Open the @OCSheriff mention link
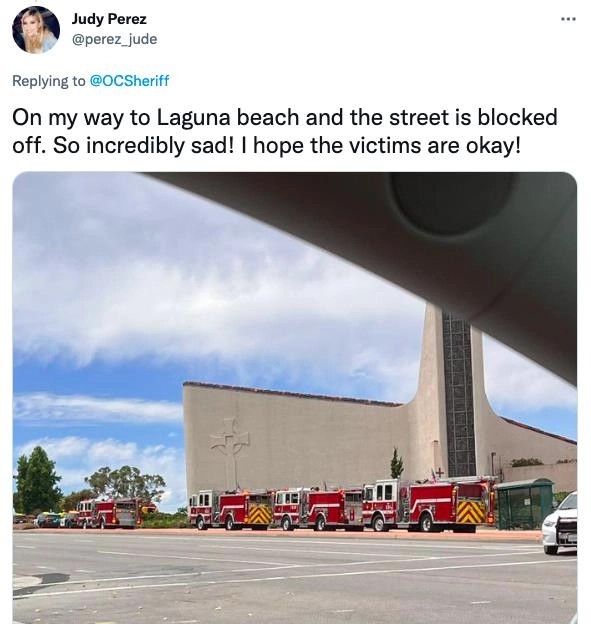Screen dimensions: 591x624 tap(129, 81)
